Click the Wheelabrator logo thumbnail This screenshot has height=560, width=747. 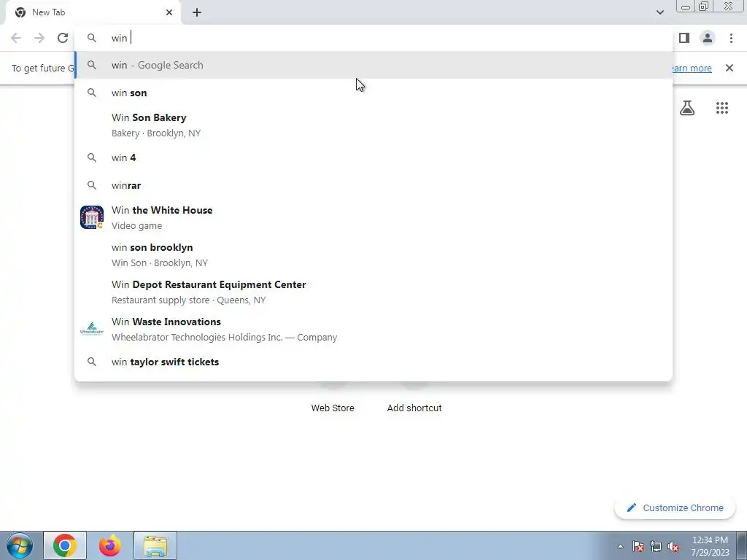pos(92,329)
